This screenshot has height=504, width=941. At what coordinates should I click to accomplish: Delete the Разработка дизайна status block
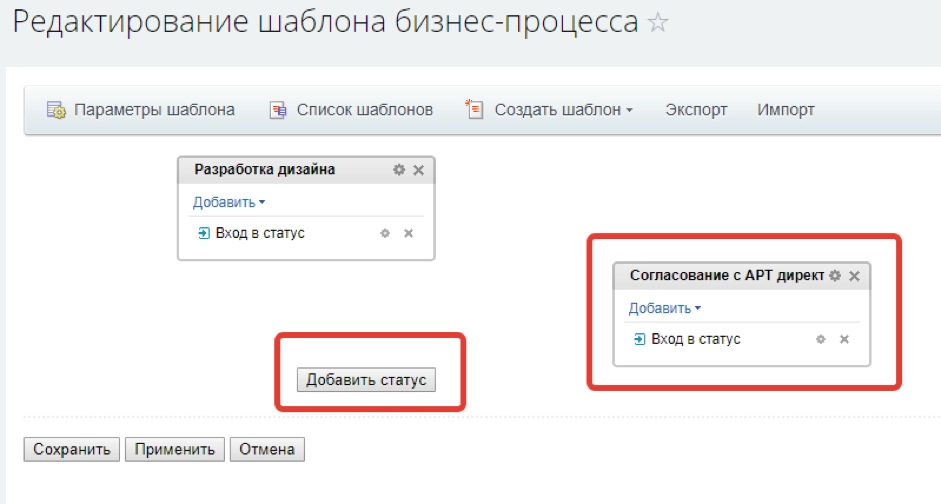pyautogui.click(x=419, y=170)
